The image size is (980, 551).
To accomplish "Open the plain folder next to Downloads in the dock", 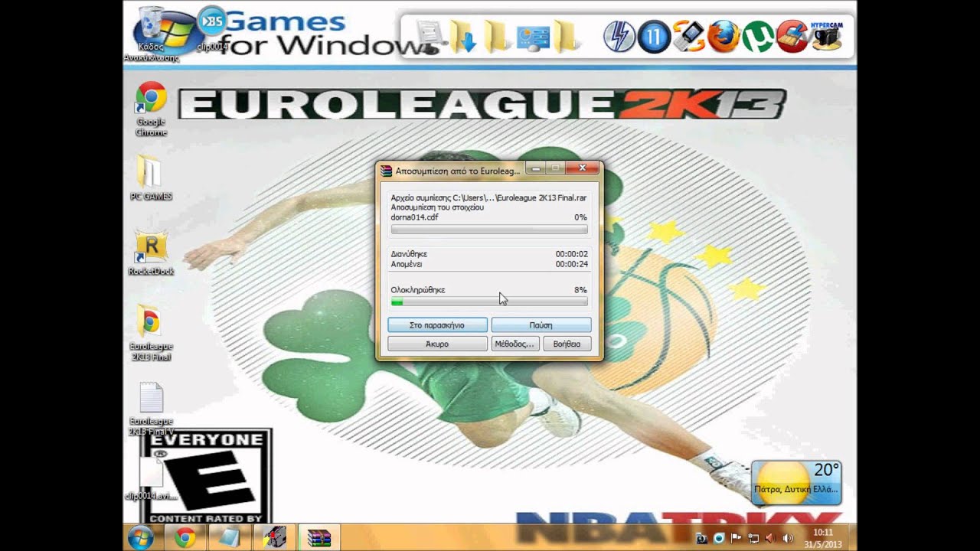I will point(498,36).
